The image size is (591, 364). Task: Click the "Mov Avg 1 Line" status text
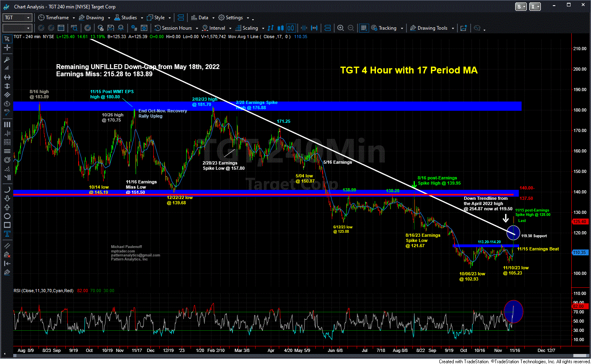(x=244, y=37)
